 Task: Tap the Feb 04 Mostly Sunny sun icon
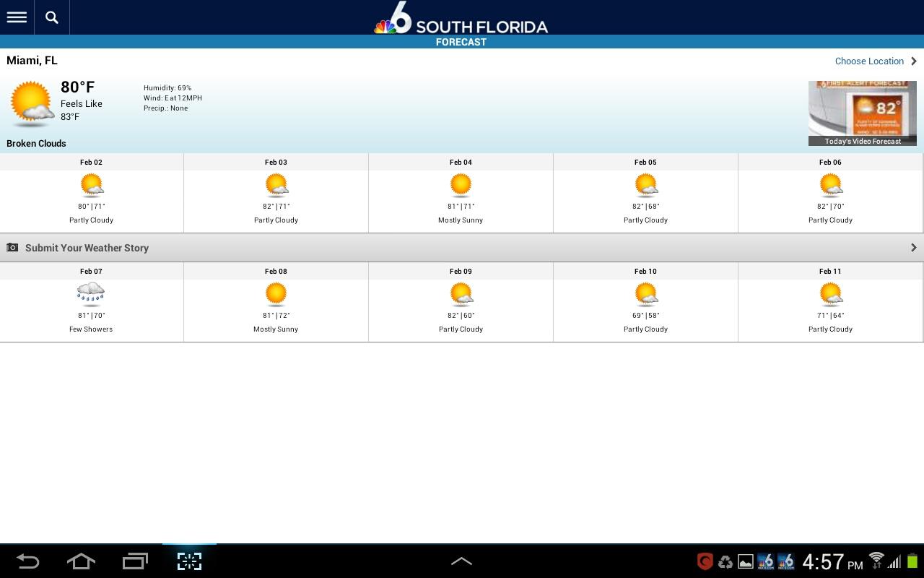pos(461,186)
